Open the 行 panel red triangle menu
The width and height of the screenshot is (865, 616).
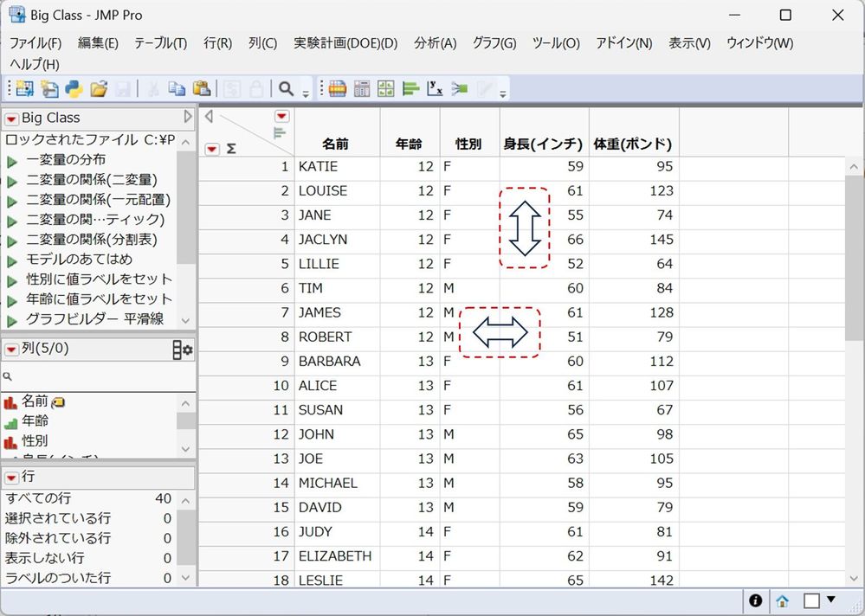(11, 478)
